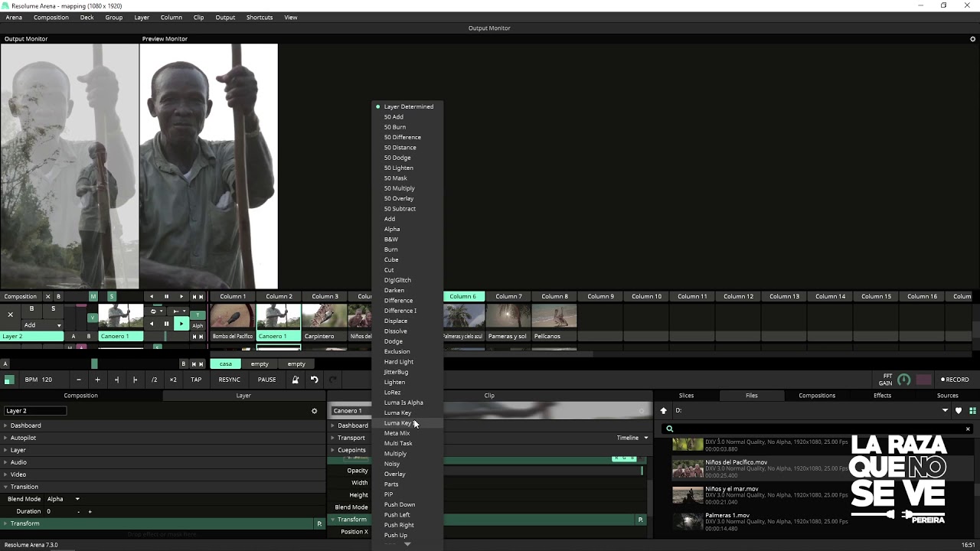Open the Timeline dropdown in Transport

pos(632,438)
